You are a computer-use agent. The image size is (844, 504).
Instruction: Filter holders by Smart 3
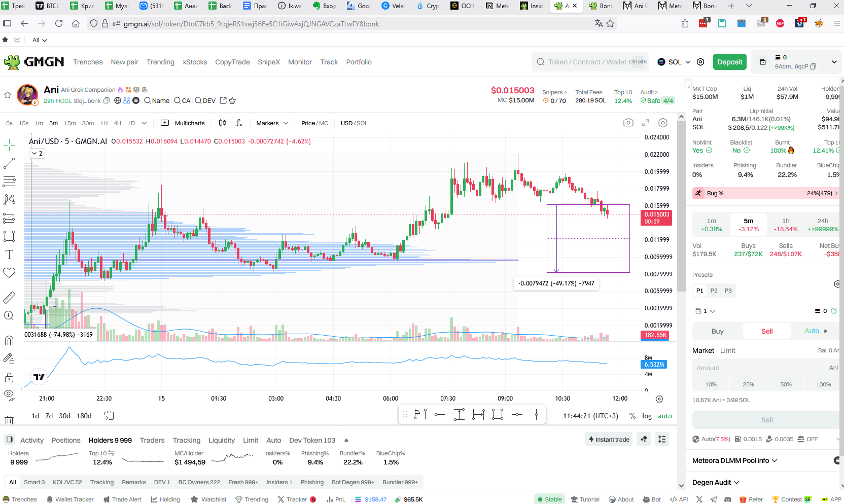pos(34,482)
